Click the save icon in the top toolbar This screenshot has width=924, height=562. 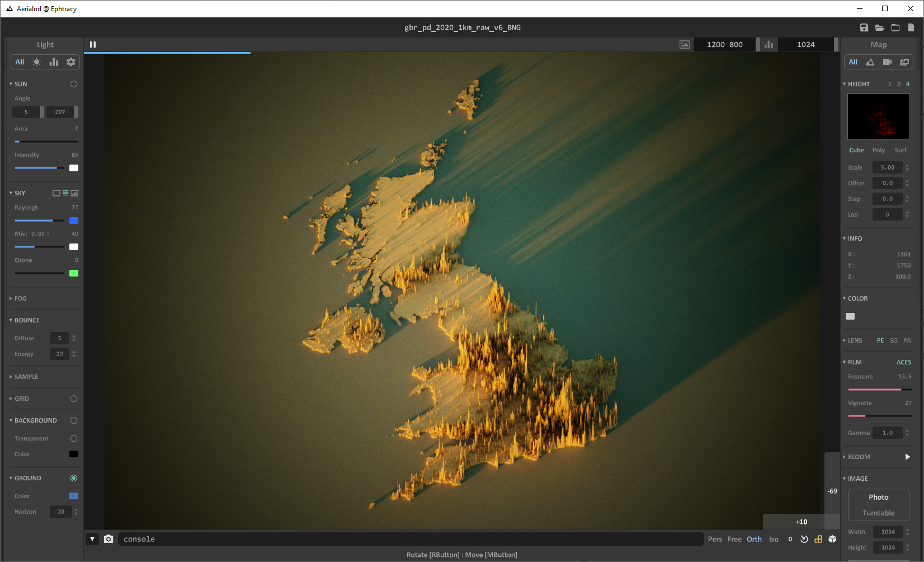[863, 27]
